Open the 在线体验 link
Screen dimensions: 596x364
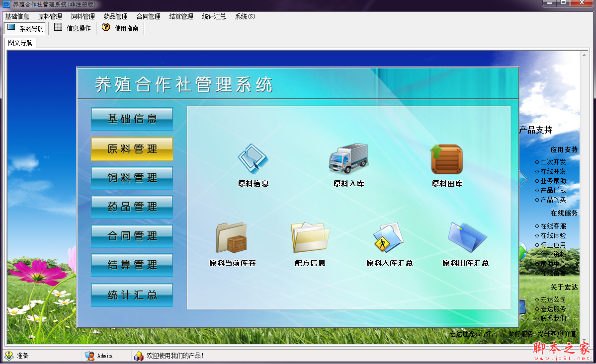pos(553,236)
